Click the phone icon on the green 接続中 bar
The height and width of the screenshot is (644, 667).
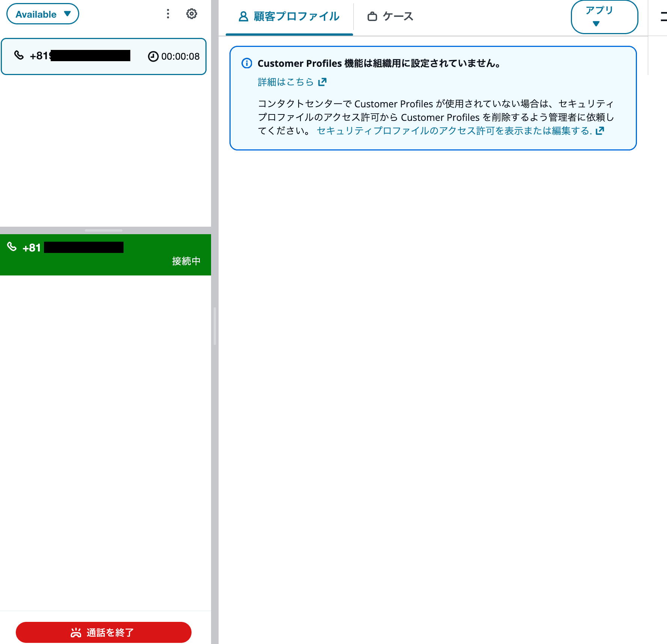click(12, 247)
